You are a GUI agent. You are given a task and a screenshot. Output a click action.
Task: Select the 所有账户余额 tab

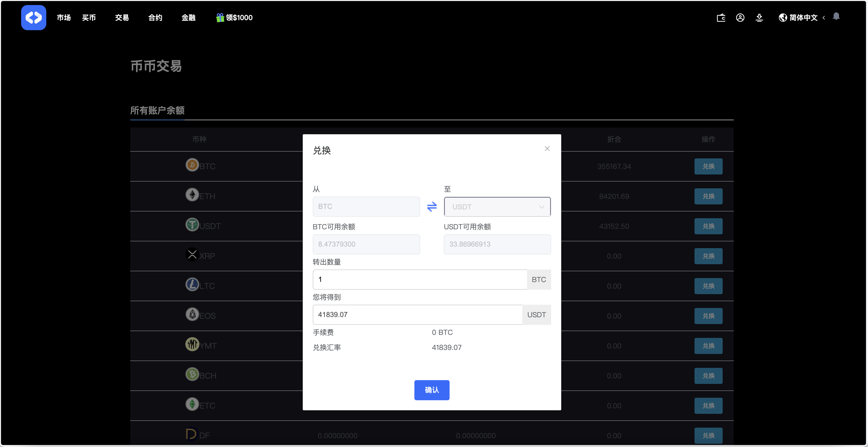tap(157, 110)
